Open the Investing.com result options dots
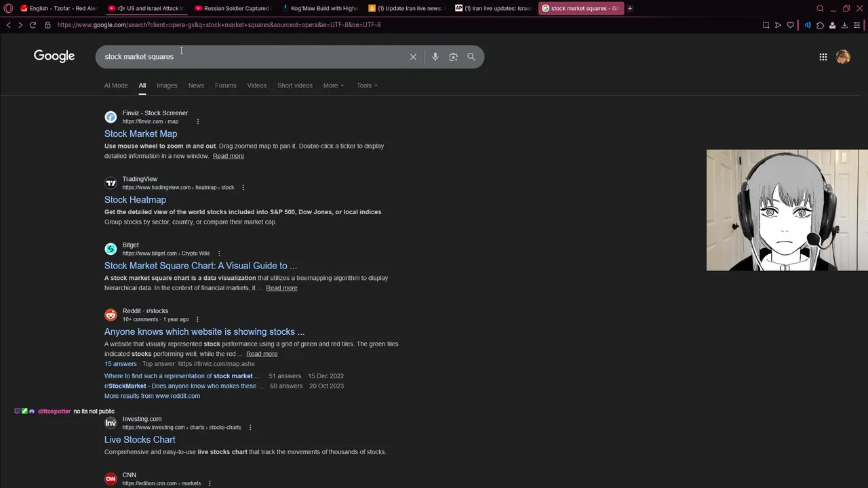The image size is (868, 488). (250, 428)
